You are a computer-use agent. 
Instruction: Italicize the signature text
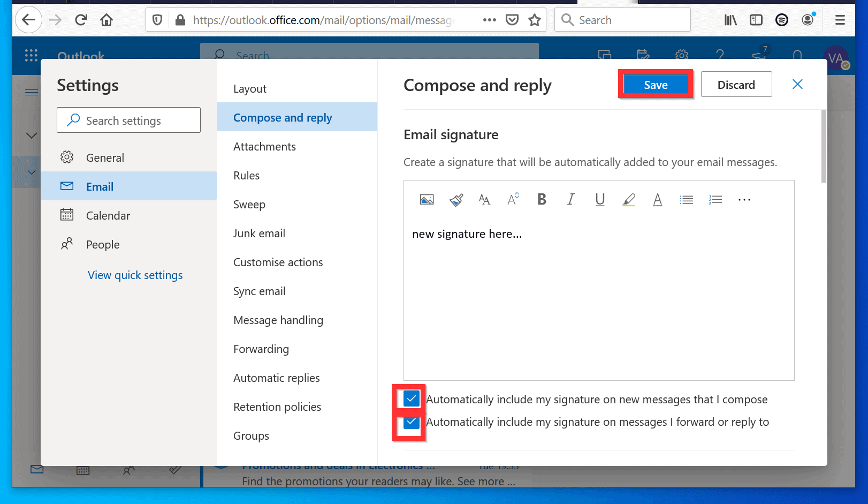[x=570, y=199]
